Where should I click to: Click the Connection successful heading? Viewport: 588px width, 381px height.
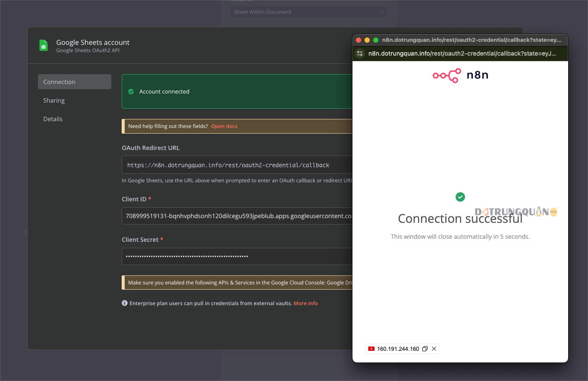point(460,219)
